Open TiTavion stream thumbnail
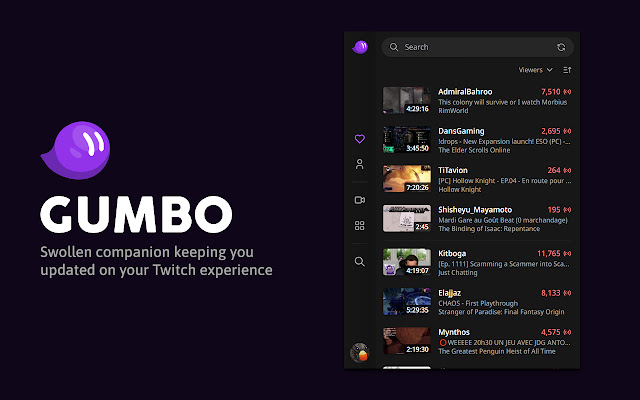The height and width of the screenshot is (400, 640). (x=407, y=179)
